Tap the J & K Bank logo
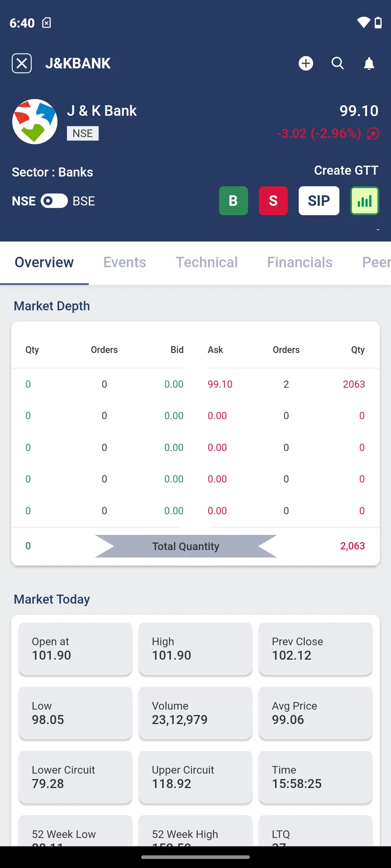 coord(35,122)
